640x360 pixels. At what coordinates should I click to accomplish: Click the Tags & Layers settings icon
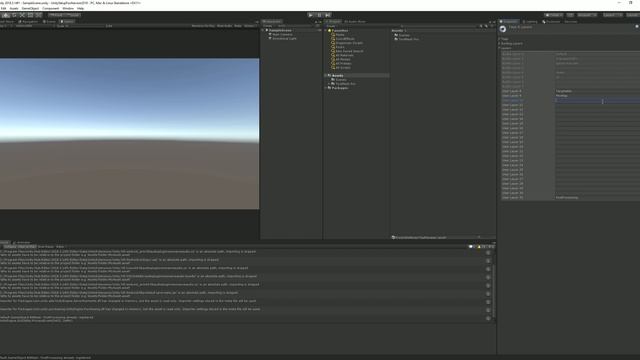(503, 29)
